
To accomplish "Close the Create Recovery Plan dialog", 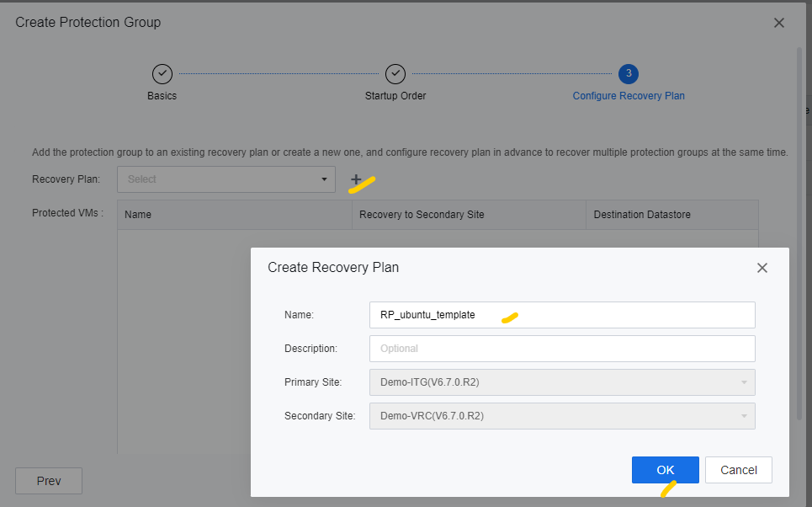I will coord(762,268).
